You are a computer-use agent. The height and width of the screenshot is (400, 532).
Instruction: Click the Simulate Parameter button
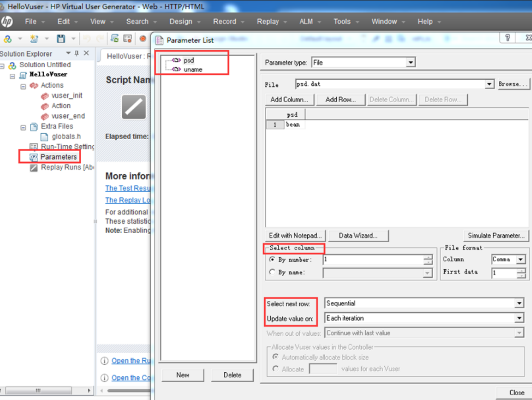click(x=496, y=236)
